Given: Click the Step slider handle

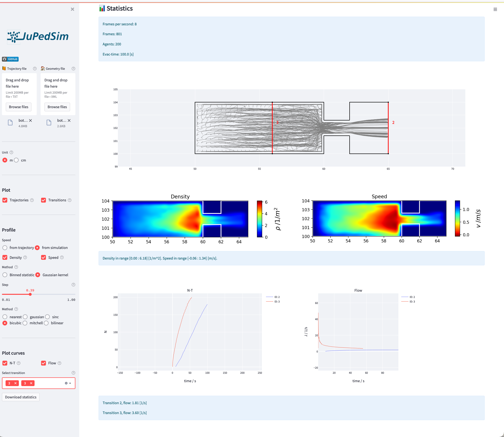Looking at the screenshot, I should tap(30, 295).
